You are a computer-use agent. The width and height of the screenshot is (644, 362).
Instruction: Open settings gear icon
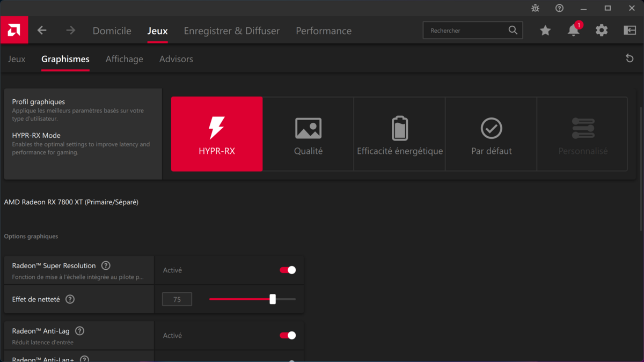[x=602, y=31]
